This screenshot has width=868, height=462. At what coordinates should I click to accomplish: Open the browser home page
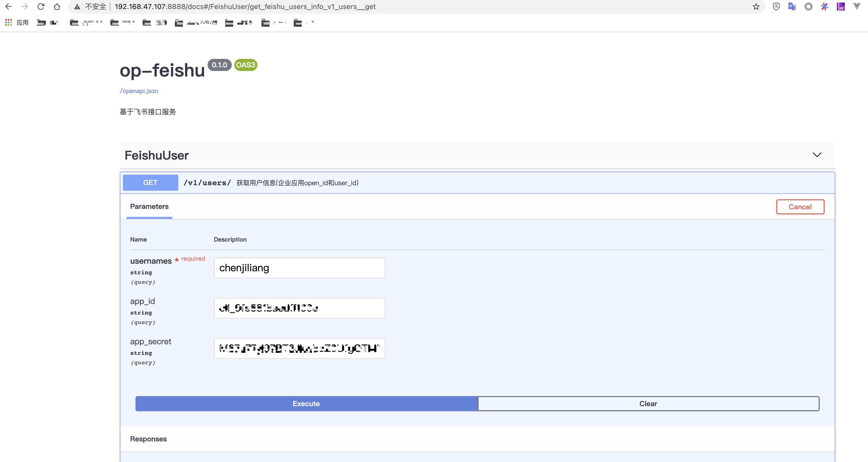(x=57, y=6)
